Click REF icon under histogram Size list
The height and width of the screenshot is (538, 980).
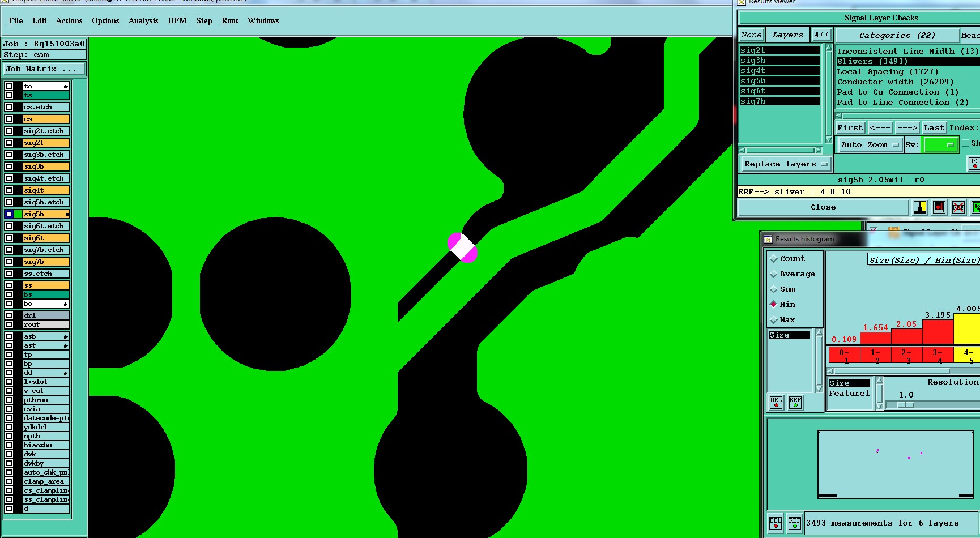tap(795, 403)
